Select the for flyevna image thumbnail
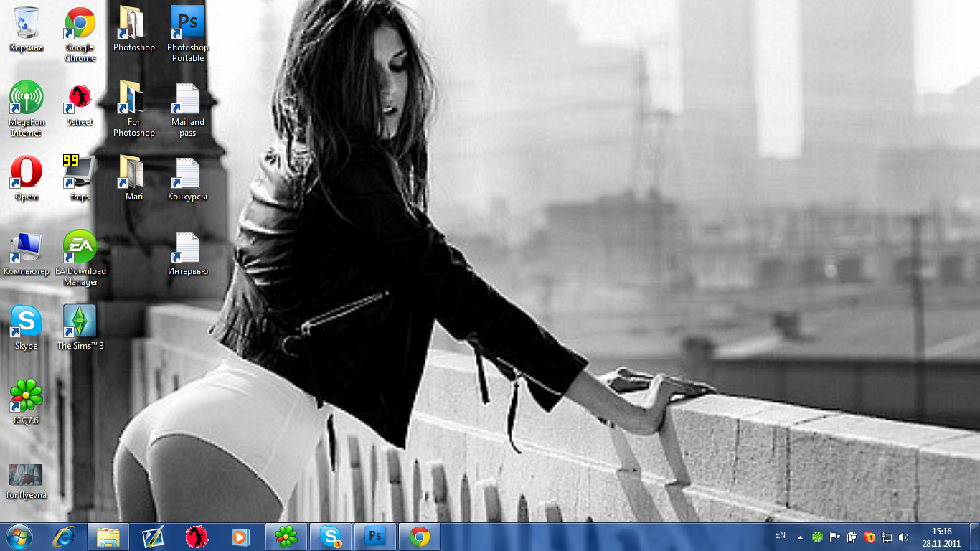The image size is (980, 551). click(27, 481)
